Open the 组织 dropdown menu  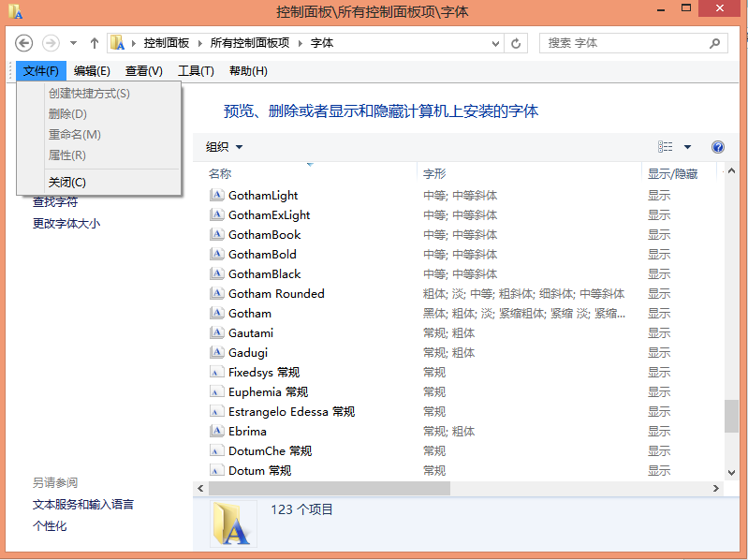224,147
